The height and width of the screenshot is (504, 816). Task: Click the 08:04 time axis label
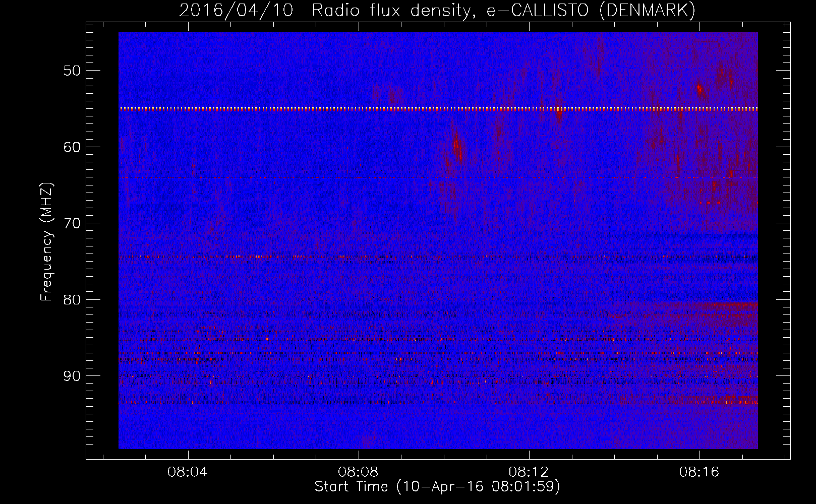click(x=188, y=472)
